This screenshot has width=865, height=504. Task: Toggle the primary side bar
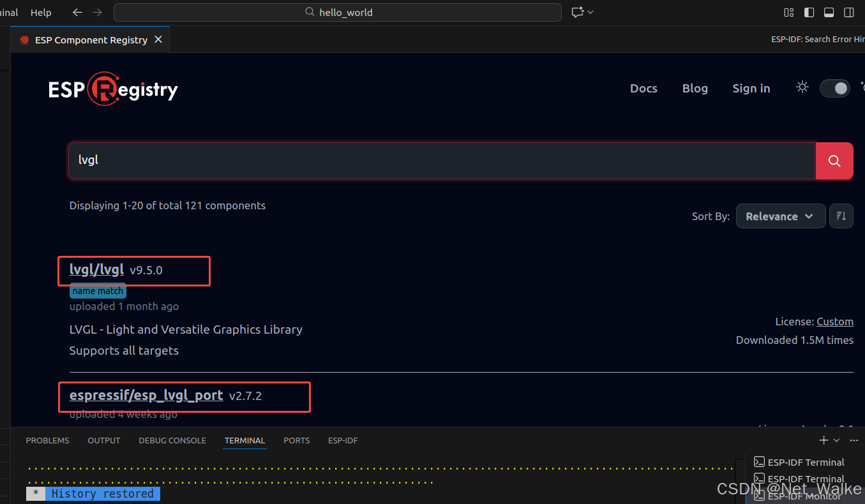(809, 12)
